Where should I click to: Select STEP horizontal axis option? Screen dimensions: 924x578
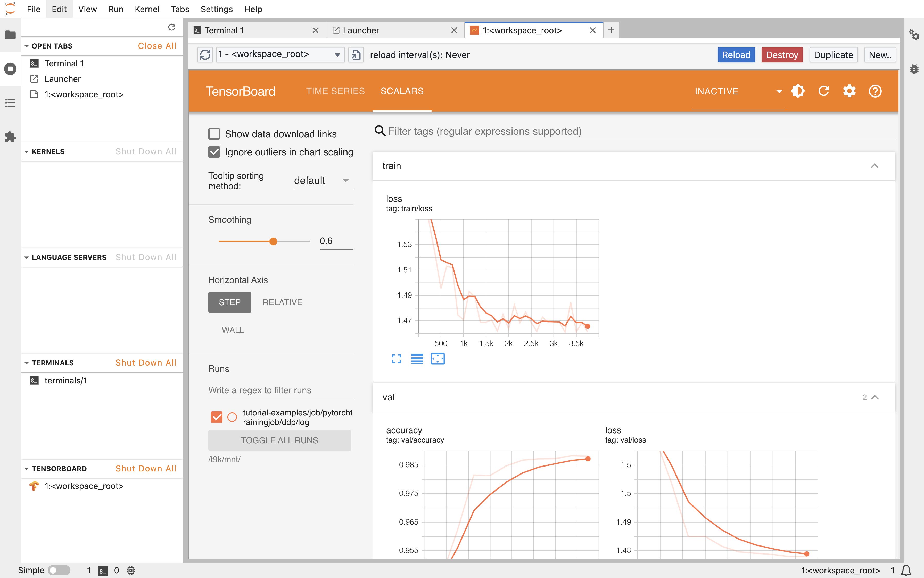pyautogui.click(x=229, y=302)
